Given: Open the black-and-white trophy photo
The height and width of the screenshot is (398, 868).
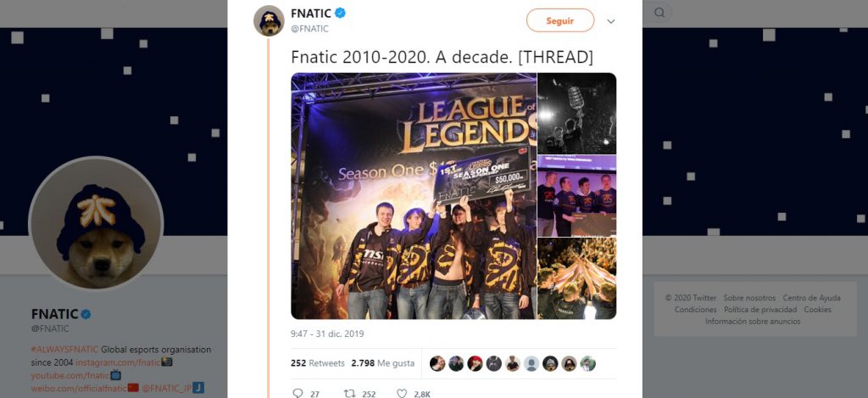Looking at the screenshot, I should coord(576,113).
